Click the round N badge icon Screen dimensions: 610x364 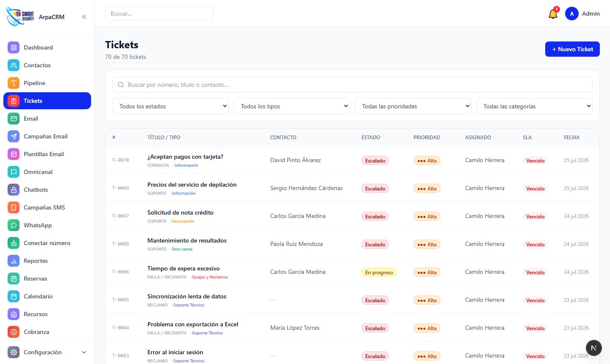click(593, 348)
